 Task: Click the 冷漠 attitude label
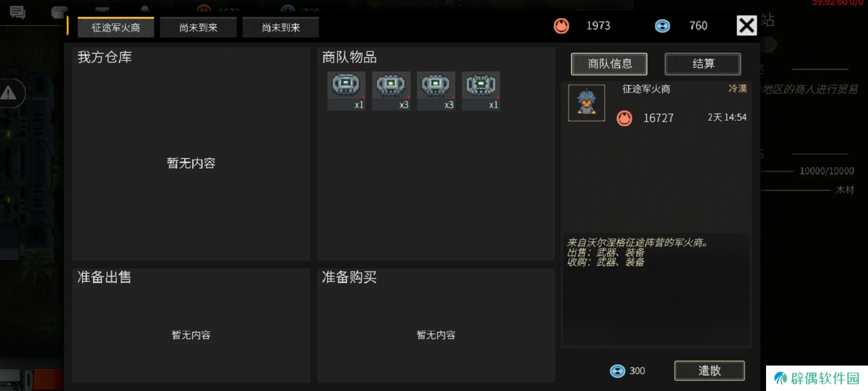tap(738, 89)
